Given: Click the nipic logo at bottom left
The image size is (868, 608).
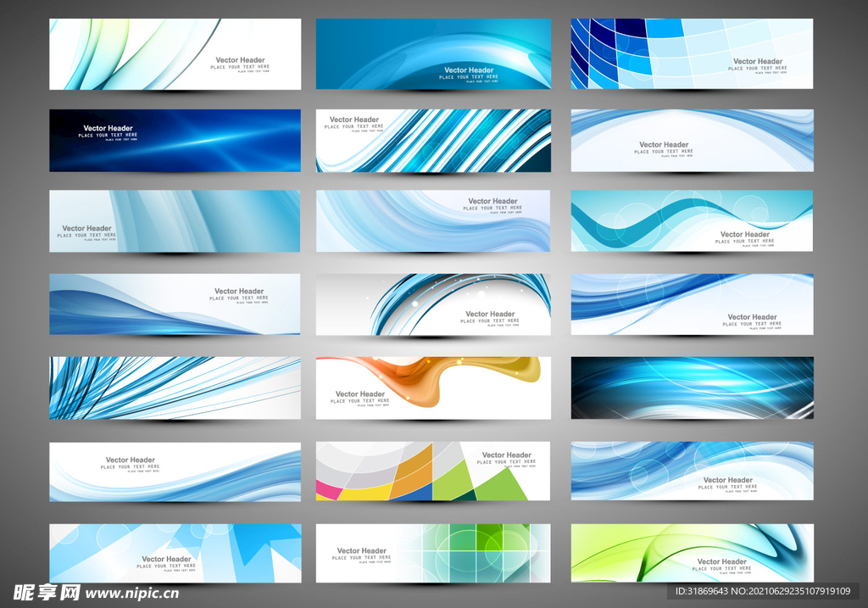Looking at the screenshot, I should coord(41,592).
